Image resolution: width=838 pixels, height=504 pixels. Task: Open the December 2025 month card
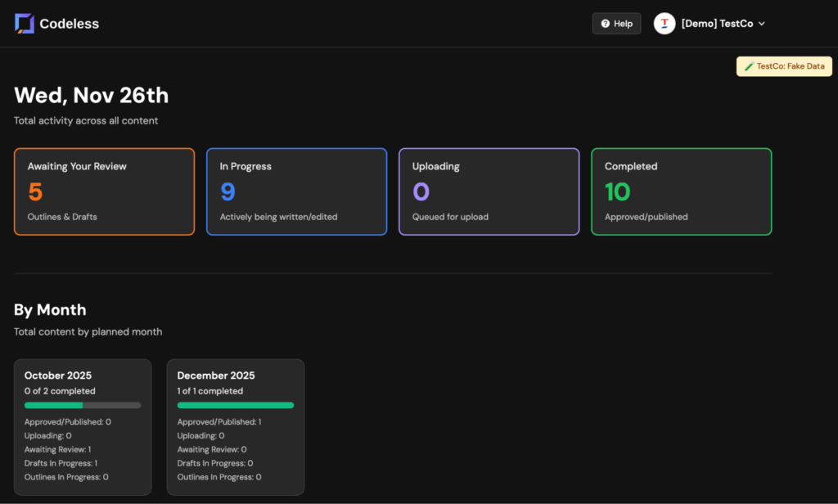coord(236,426)
